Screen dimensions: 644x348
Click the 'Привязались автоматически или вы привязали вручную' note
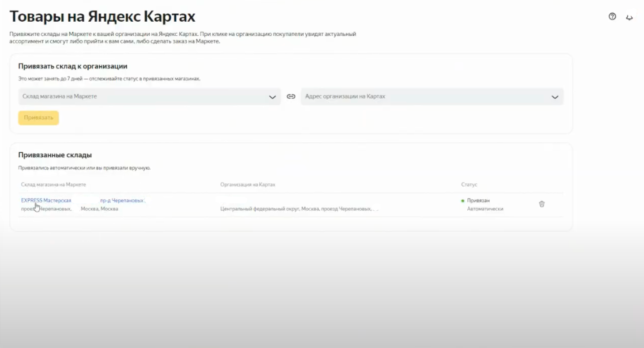pyautogui.click(x=84, y=168)
